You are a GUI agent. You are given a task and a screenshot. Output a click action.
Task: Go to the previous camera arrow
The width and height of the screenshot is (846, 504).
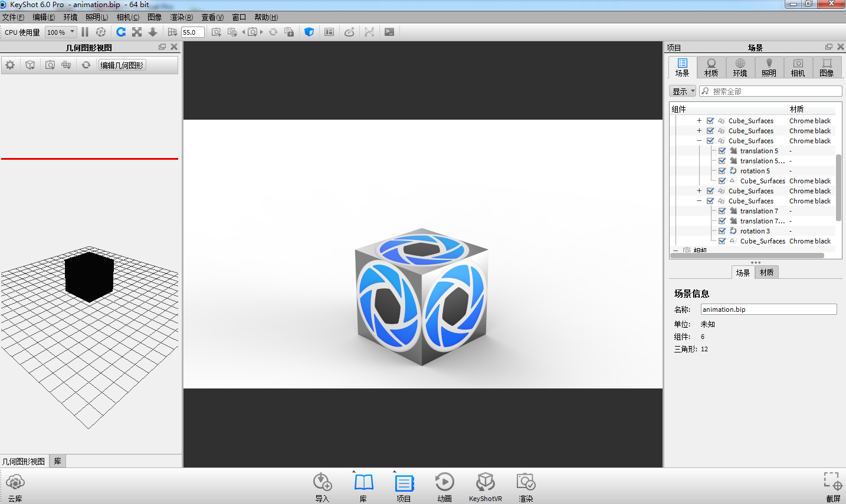tap(244, 32)
